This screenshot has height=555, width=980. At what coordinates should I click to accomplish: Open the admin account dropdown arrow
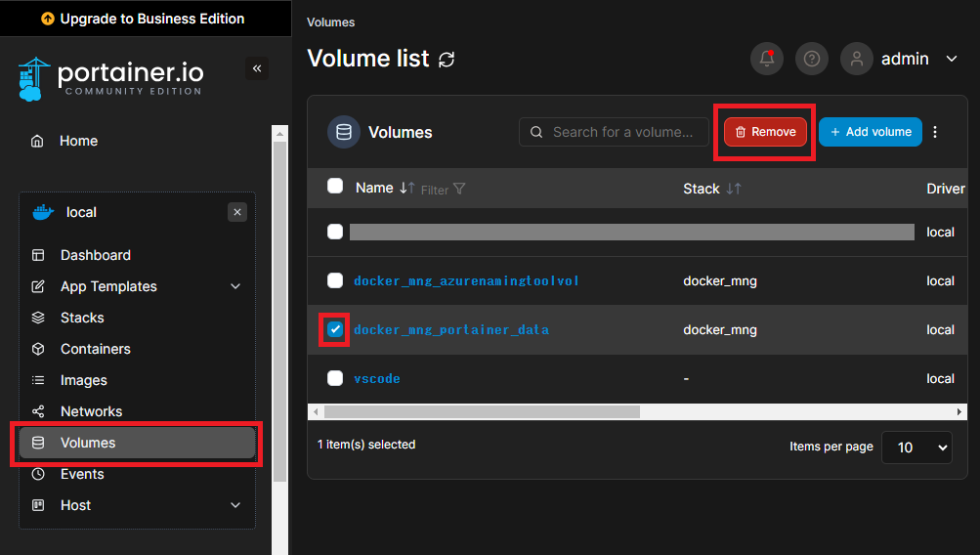tap(952, 59)
